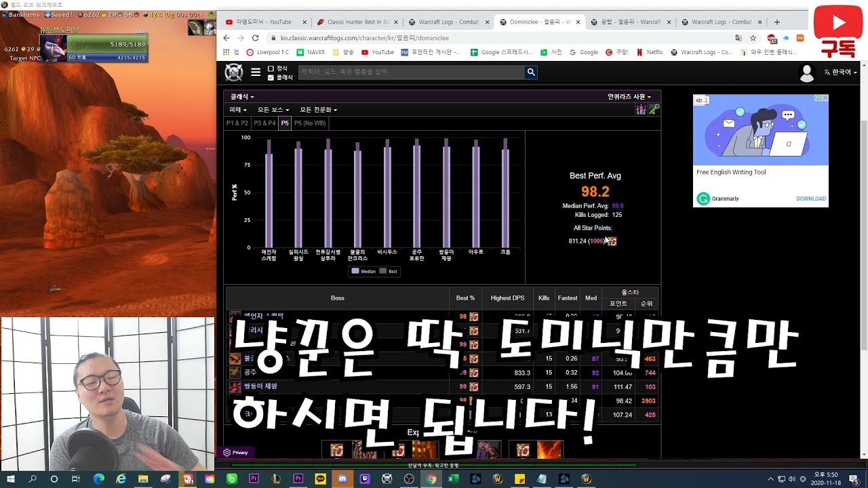
Task: Click the search magnifier button
Action: (x=531, y=72)
